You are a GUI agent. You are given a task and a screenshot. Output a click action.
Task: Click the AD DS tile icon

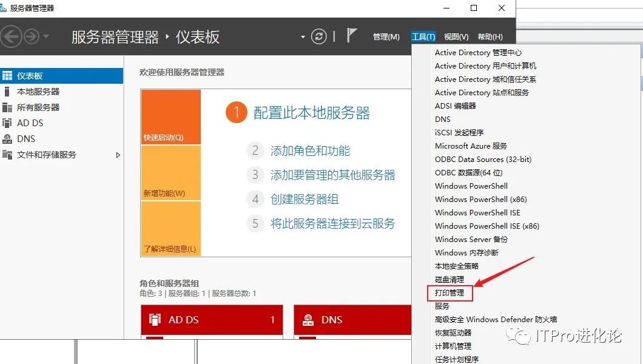tap(155, 320)
